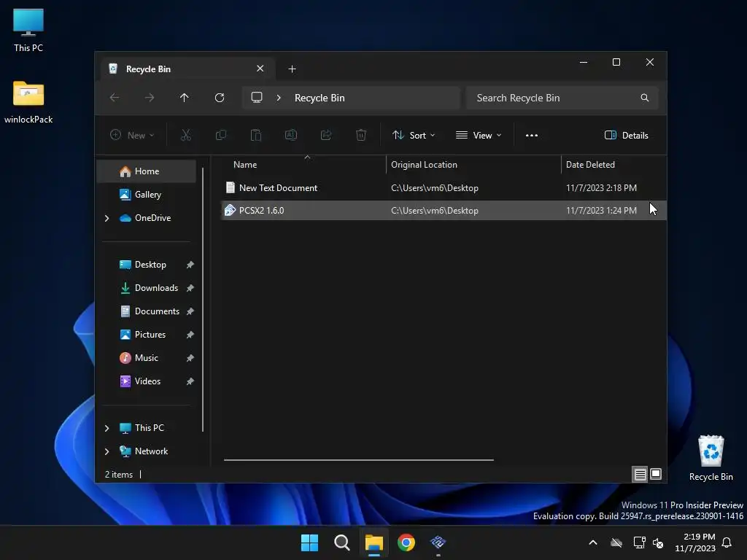Viewport: 747px width, 560px height.
Task: Click the Paste clipboard icon
Action: [x=256, y=135]
